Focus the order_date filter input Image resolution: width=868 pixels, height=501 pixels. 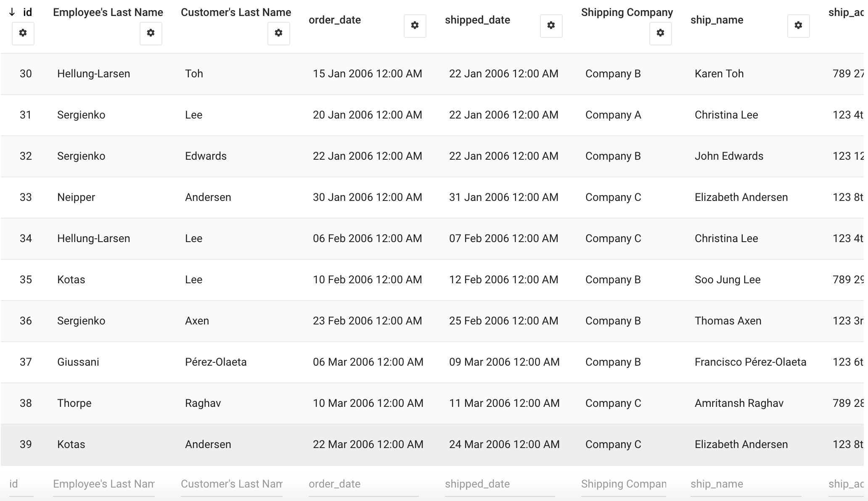point(364,484)
